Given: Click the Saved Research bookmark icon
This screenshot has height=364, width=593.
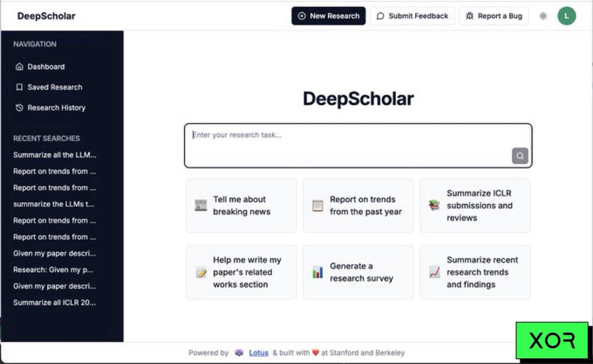Looking at the screenshot, I should pyautogui.click(x=20, y=87).
